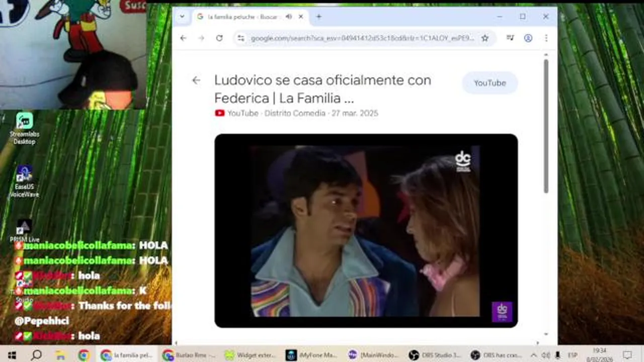
Task: Mute the tab using its speaker icon
Action: [289, 17]
